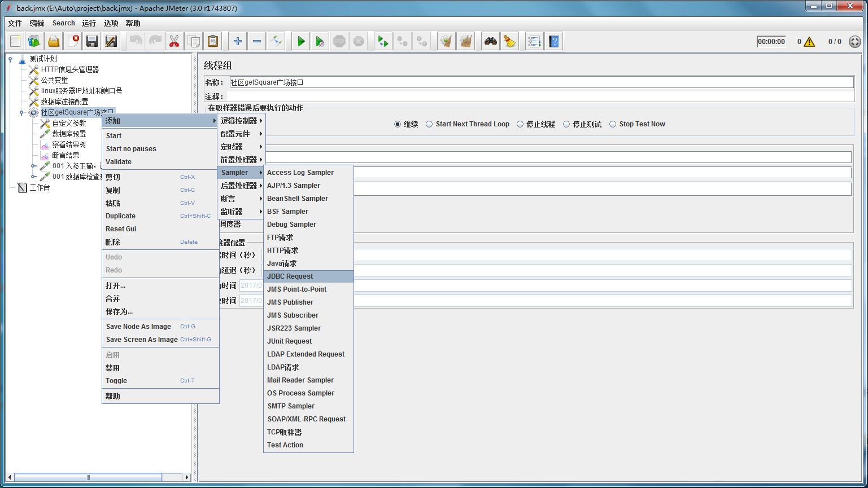The image size is (868, 488).
Task: Open the 帮助 menu in menu bar
Action: 133,23
